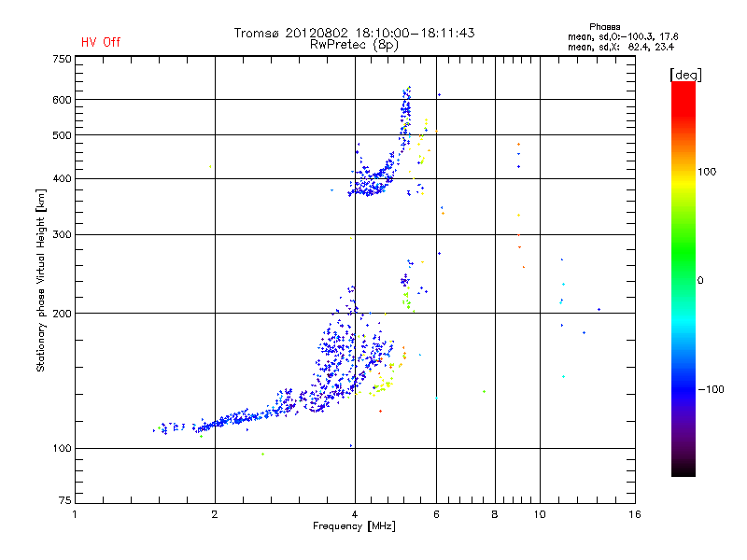Image resolution: width=747 pixels, height=560 pixels.
Task: Select the plot title 'Tromsø 20120802 18:10:00-18:11:43'
Action: point(355,33)
